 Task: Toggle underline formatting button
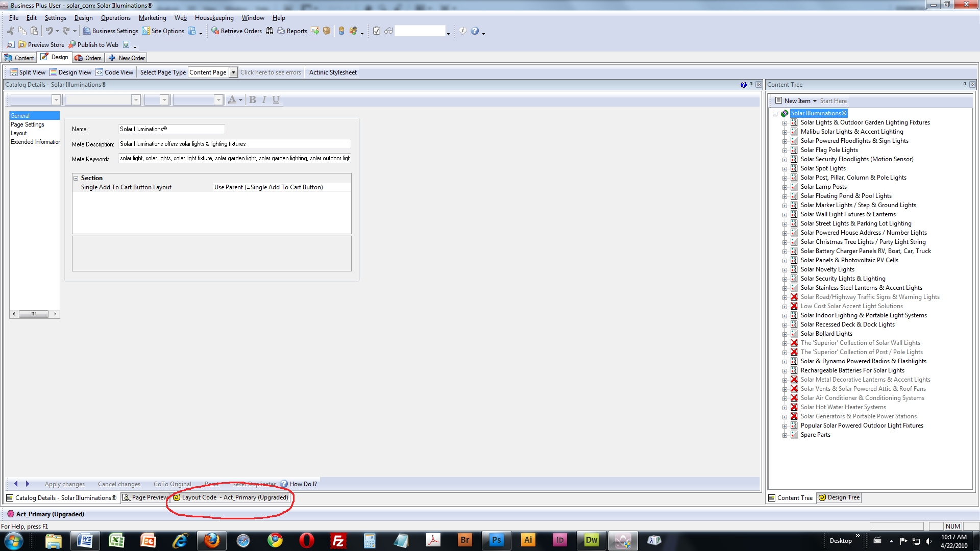(276, 100)
